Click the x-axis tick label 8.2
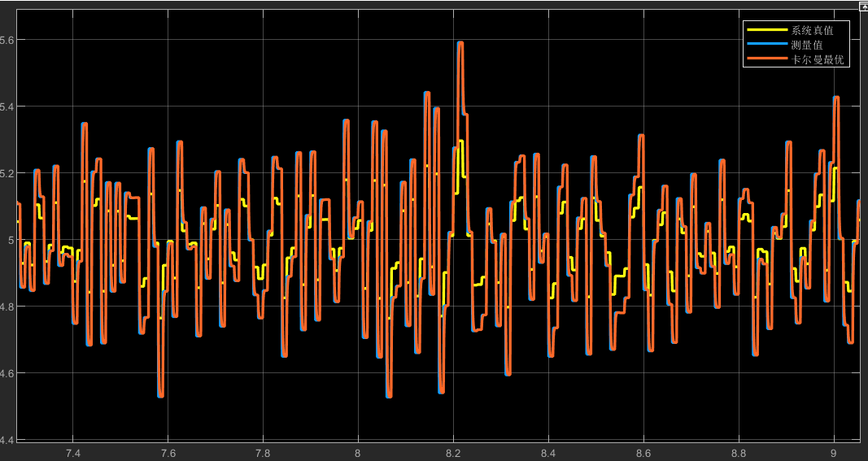The width and height of the screenshot is (868, 461). pos(453,452)
